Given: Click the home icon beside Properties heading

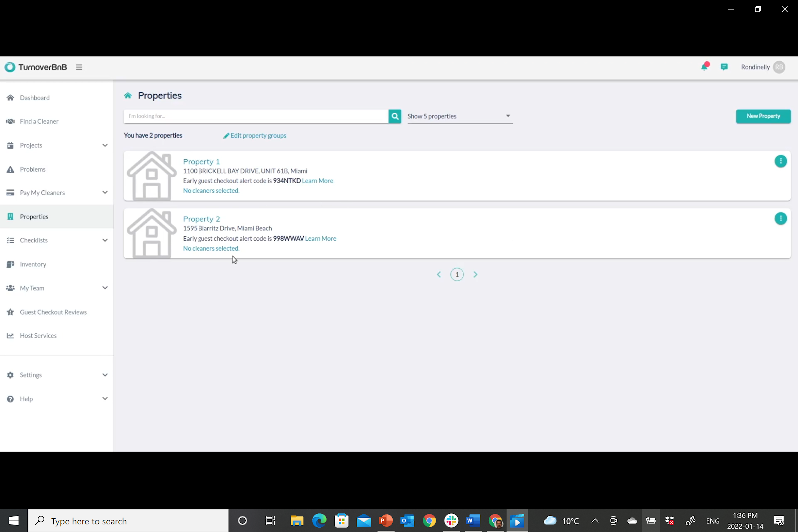Looking at the screenshot, I should pos(128,96).
